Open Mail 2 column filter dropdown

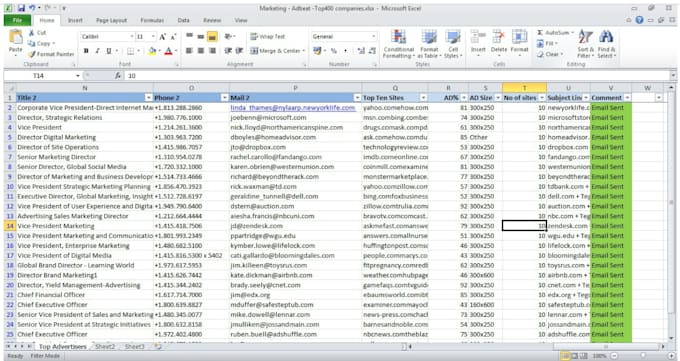[357, 98]
